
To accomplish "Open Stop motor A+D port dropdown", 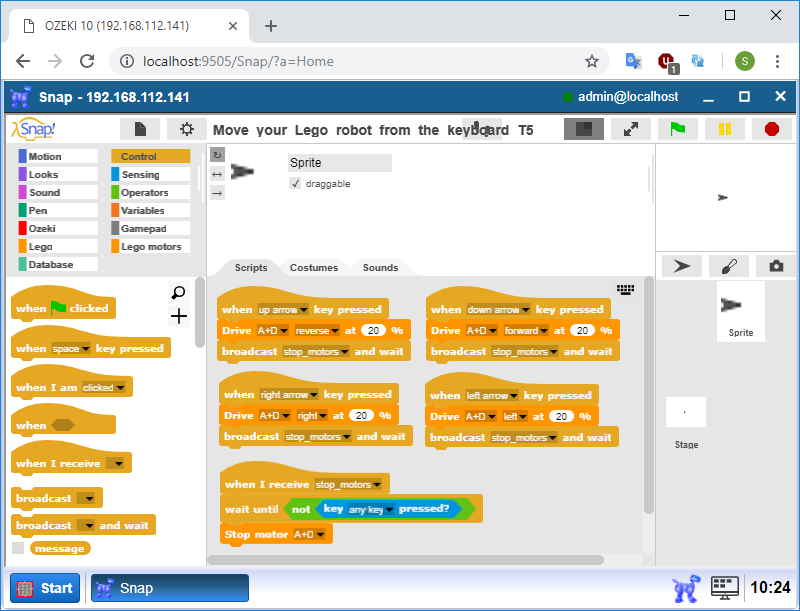I will (x=309, y=534).
